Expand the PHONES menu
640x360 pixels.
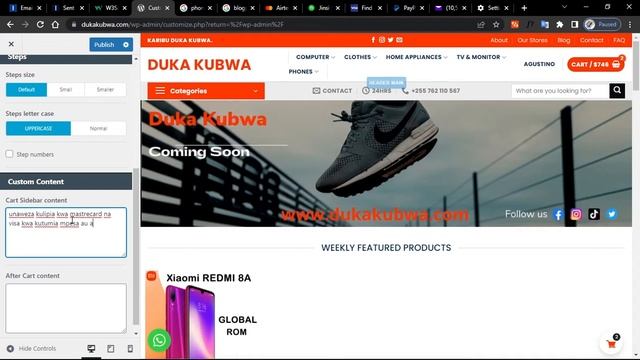pyautogui.click(x=304, y=71)
